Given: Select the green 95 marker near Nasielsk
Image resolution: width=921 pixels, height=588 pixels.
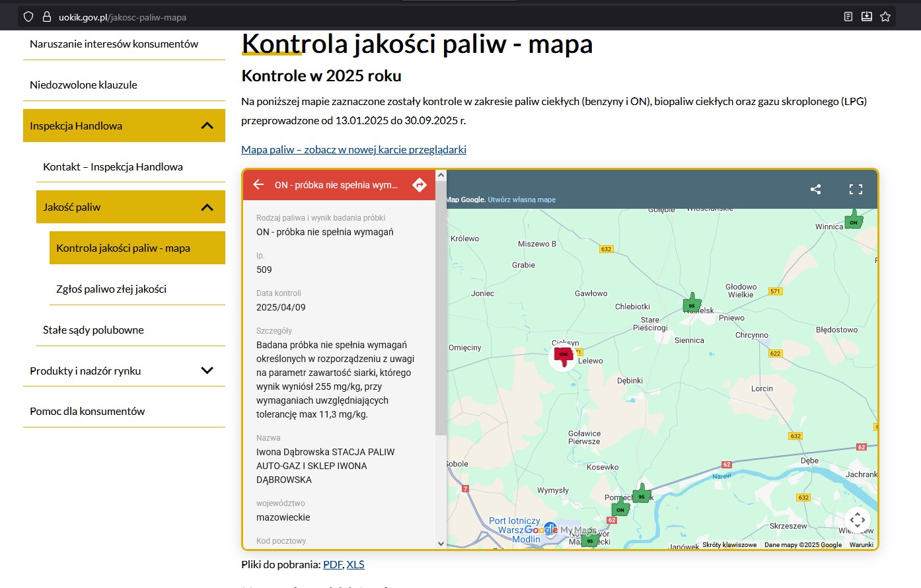Looking at the screenshot, I should click(x=692, y=303).
